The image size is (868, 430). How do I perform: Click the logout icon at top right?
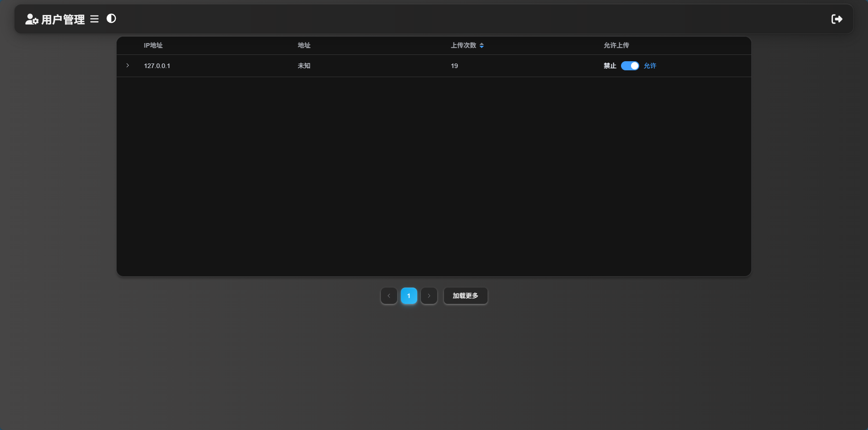[837, 19]
